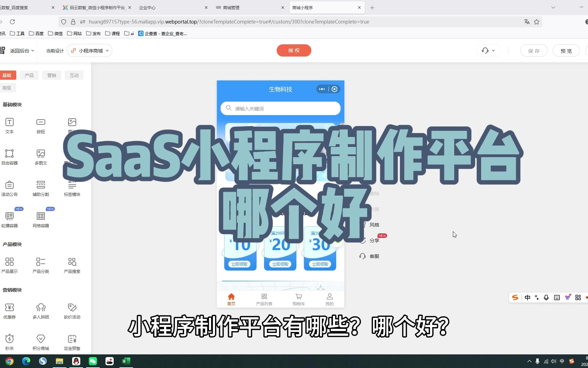Tap the 购物车 cart tab in preview
The width and height of the screenshot is (588, 368).
click(298, 299)
